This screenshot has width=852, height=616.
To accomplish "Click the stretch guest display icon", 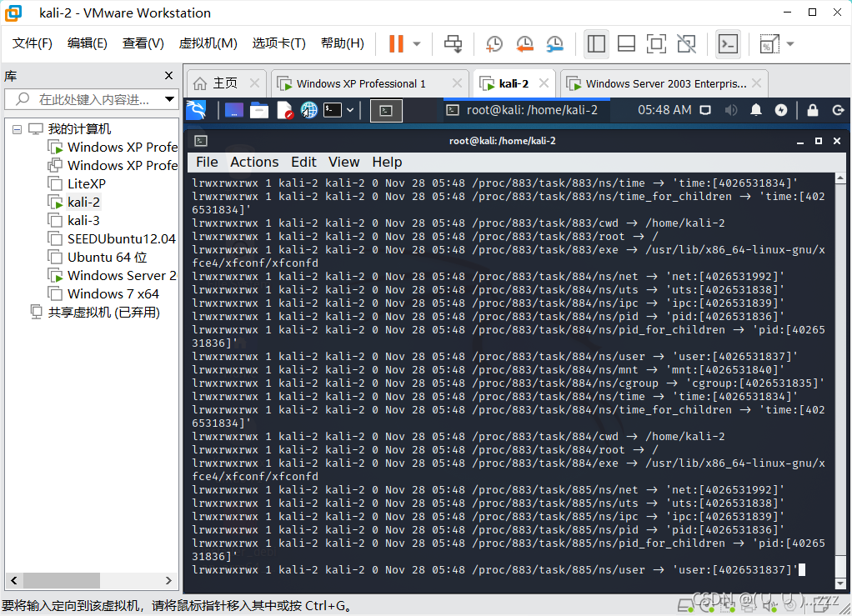I will [x=769, y=43].
